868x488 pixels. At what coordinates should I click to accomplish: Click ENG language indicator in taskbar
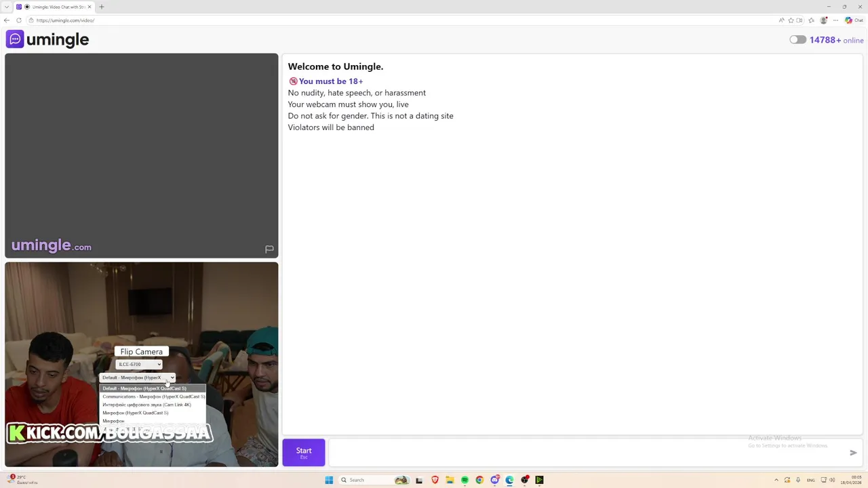[x=811, y=480]
